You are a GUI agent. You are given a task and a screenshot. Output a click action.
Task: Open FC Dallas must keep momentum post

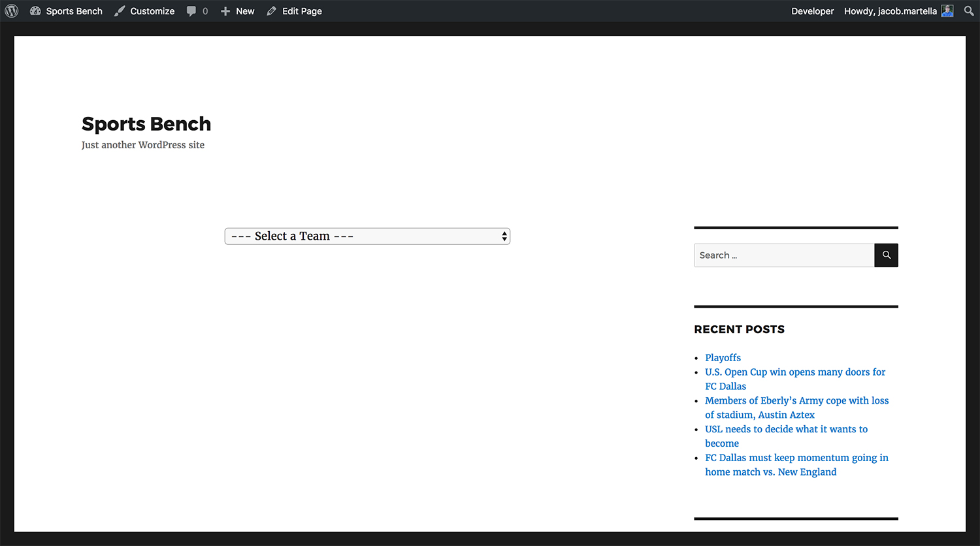pos(796,458)
